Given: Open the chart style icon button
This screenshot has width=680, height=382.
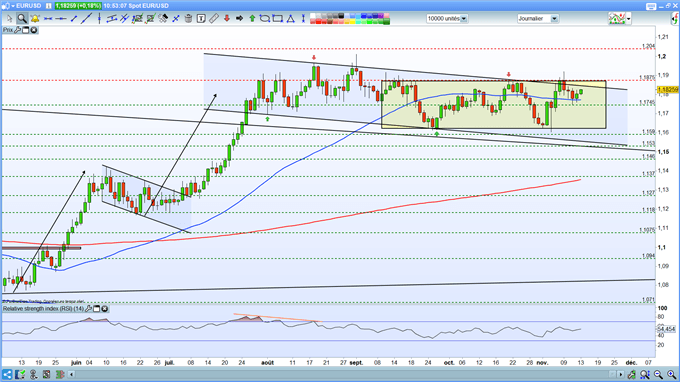Looking at the screenshot, I should point(617,19).
